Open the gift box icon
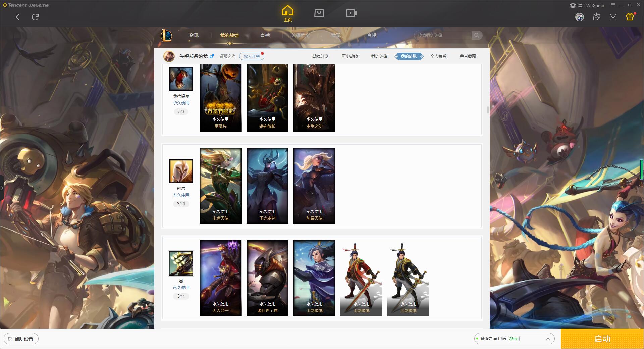This screenshot has width=644, height=349. 630,17
